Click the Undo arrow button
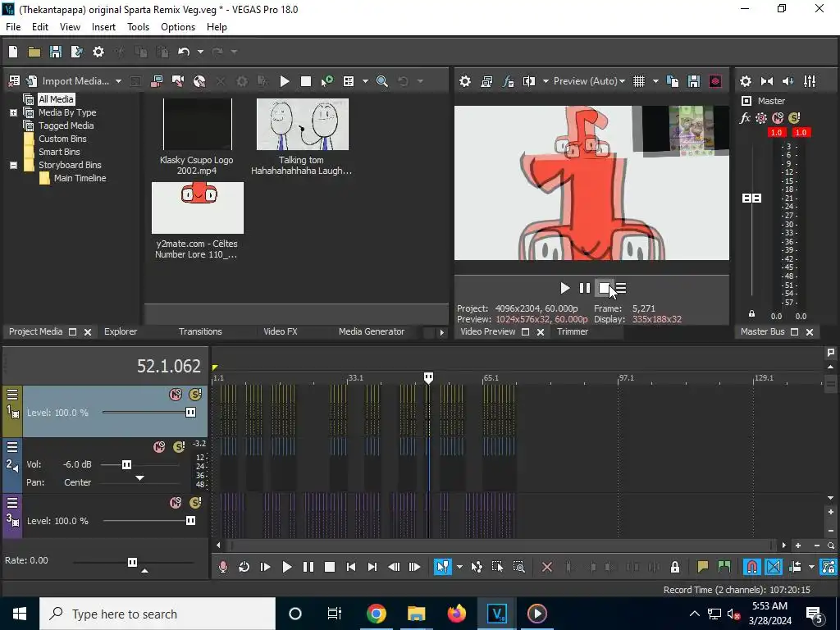The height and width of the screenshot is (630, 840). click(184, 52)
